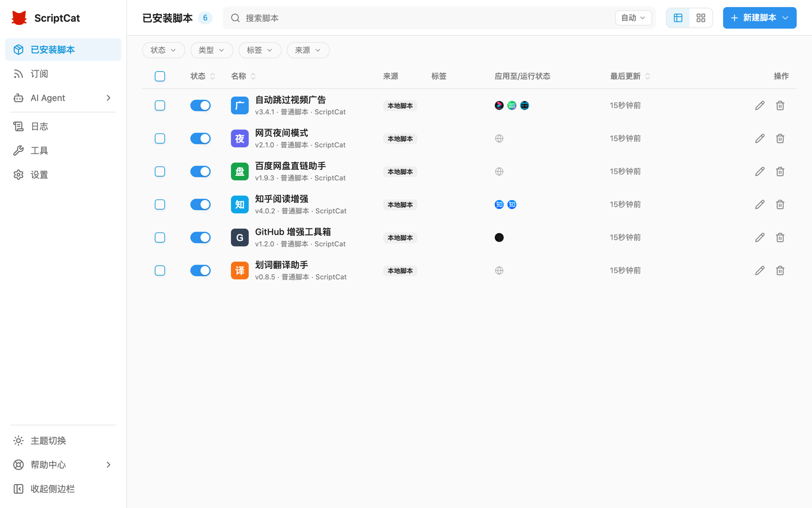The height and width of the screenshot is (508, 812).
Task: Click search magnifier icon
Action: click(x=235, y=18)
